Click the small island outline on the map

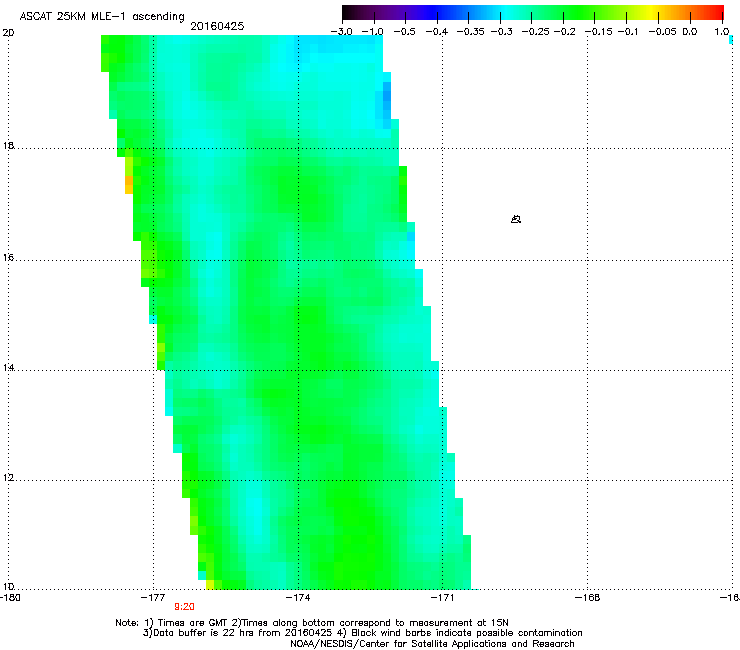[516, 219]
